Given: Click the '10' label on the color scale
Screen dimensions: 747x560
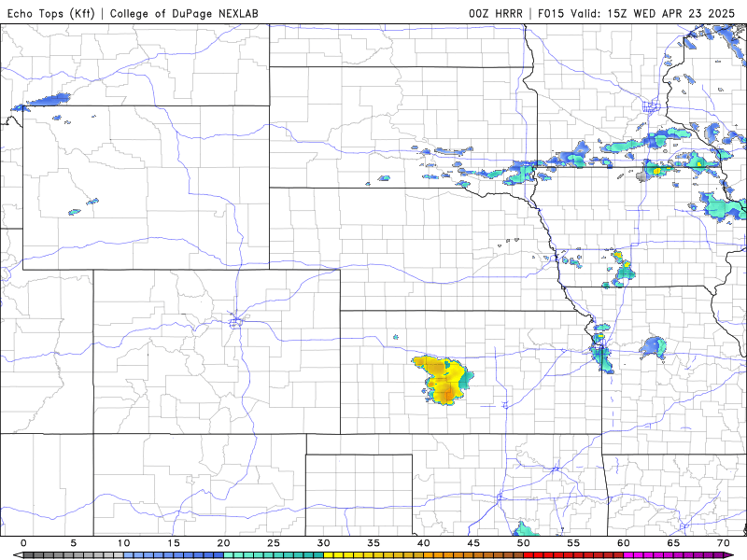Looking at the screenshot, I should click(123, 543).
